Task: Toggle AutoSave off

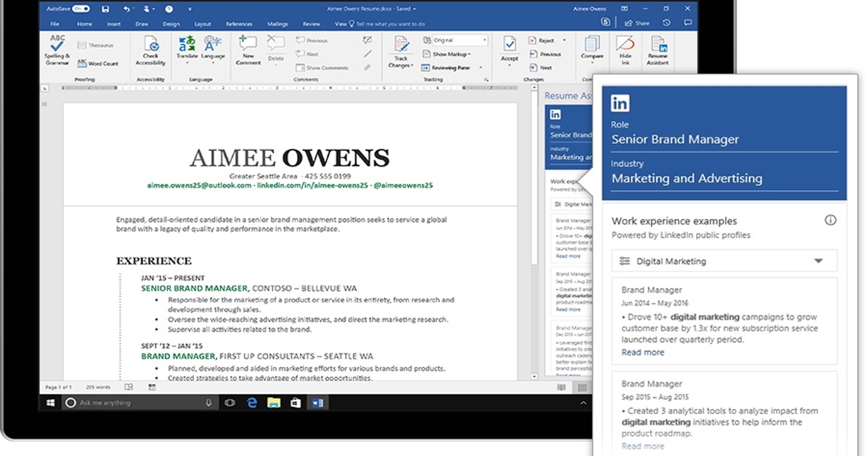Action: [82, 9]
